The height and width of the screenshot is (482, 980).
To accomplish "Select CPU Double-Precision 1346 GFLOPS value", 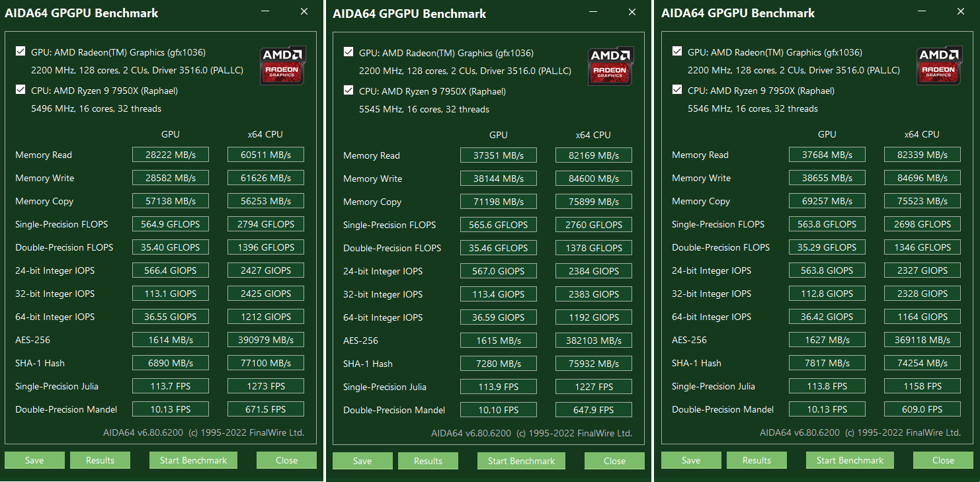I will pyautogui.click(x=922, y=247).
